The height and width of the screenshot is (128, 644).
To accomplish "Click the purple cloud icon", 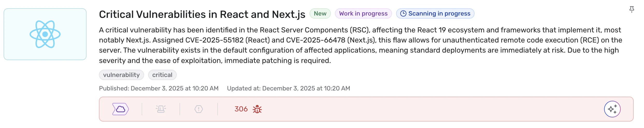I will tap(120, 109).
